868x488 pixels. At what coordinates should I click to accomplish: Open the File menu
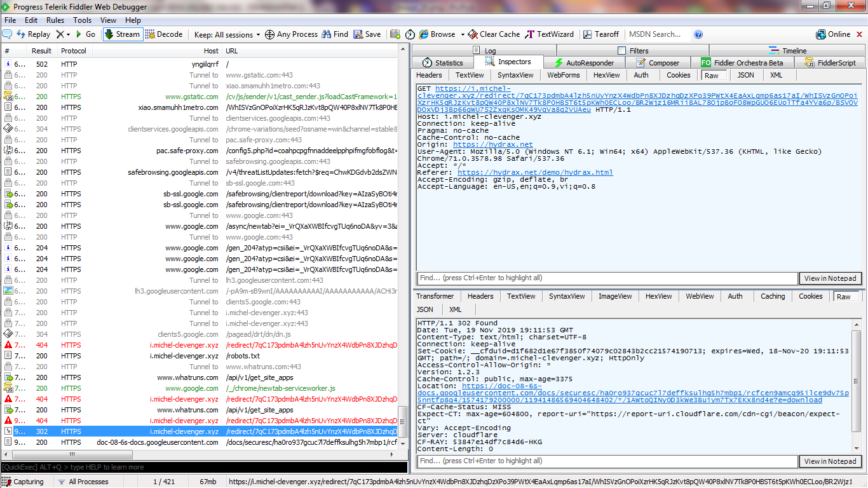[x=10, y=20]
